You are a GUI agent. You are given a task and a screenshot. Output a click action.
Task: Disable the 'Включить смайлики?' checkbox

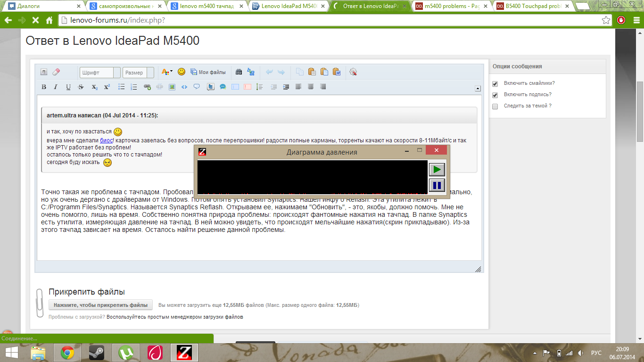click(495, 84)
